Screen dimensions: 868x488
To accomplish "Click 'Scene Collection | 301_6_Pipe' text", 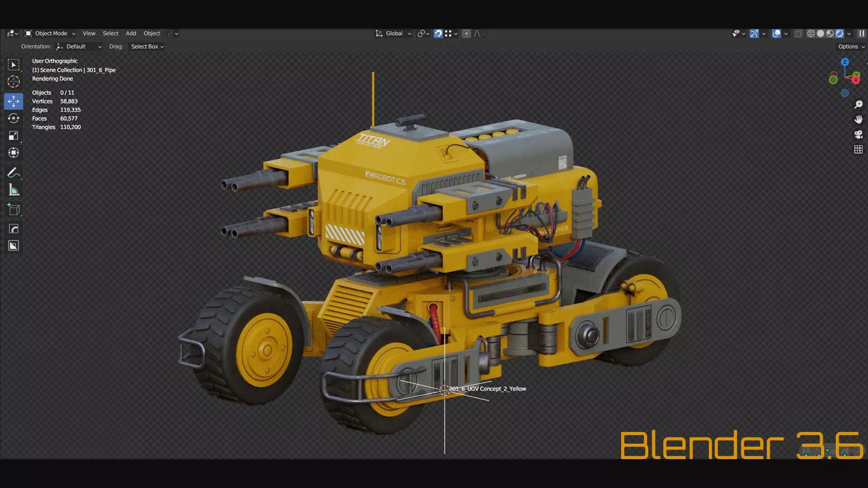I will point(78,70).
